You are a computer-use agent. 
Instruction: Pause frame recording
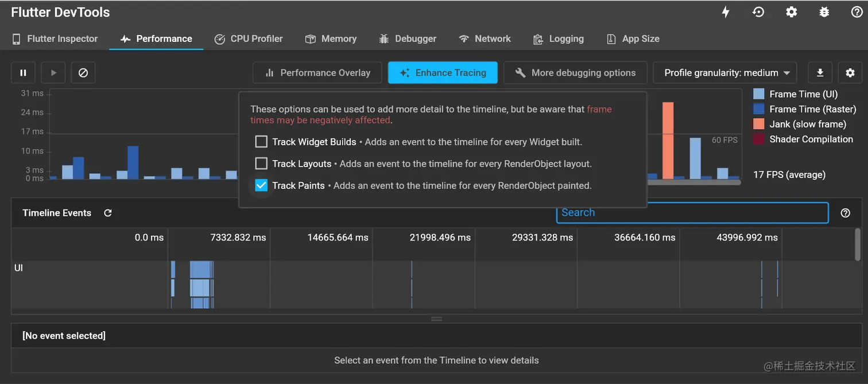tap(24, 73)
